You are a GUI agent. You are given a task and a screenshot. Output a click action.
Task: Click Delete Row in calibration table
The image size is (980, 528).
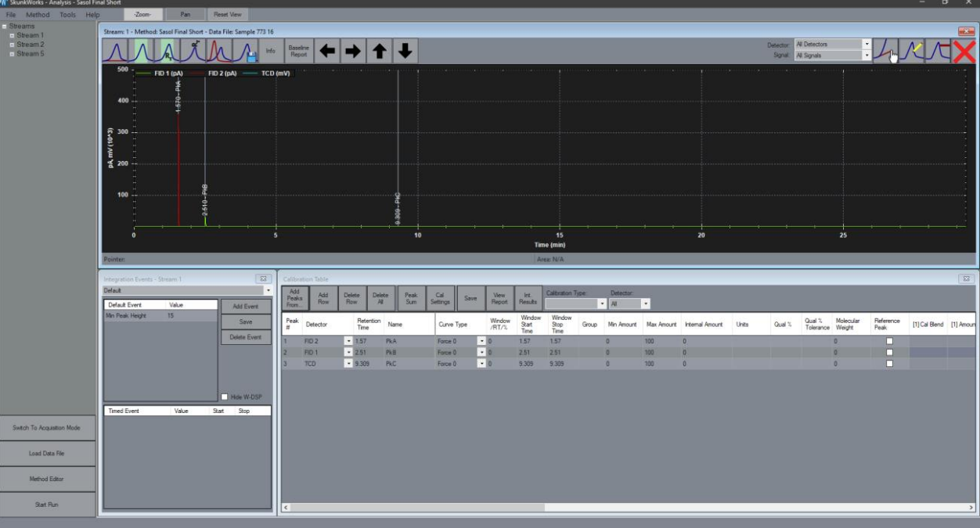351,298
